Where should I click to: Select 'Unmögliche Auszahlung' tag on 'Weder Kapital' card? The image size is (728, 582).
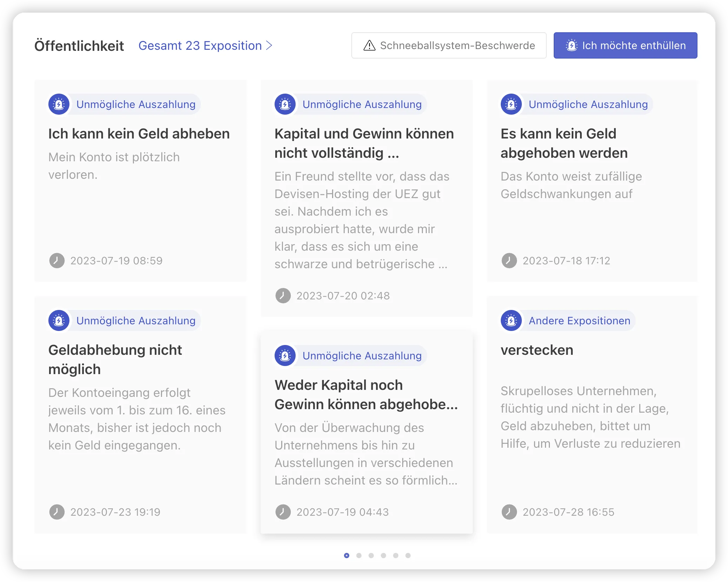[362, 356]
